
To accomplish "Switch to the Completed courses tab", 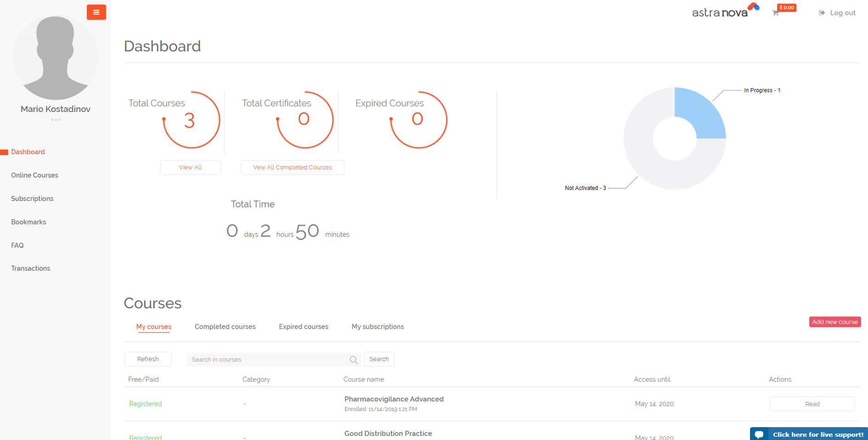I will [225, 327].
